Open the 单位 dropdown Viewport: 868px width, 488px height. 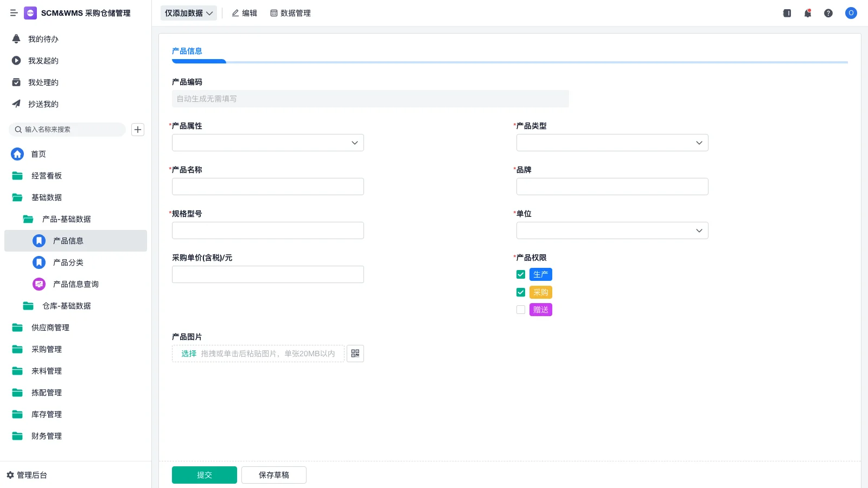(x=612, y=230)
